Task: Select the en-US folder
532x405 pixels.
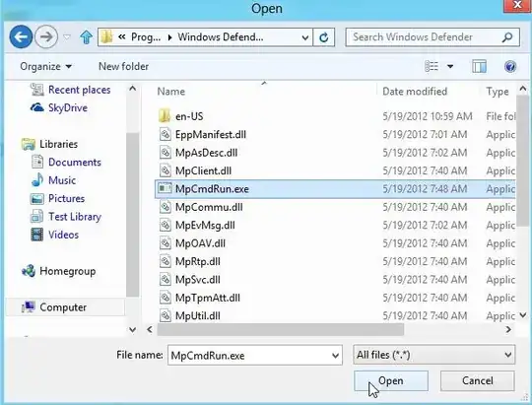Action: [335, 116]
